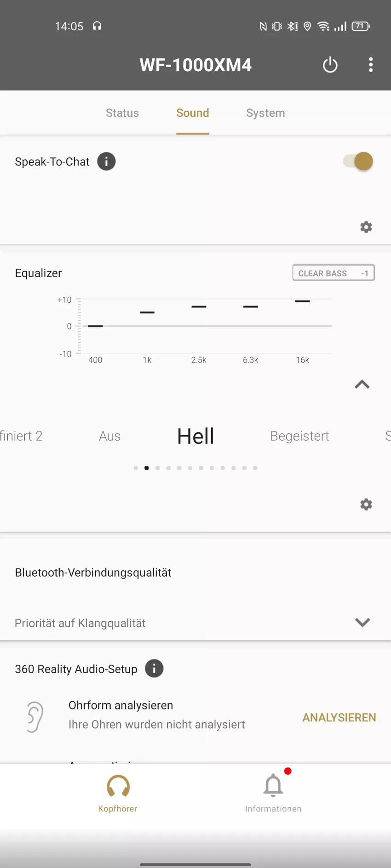Open the Priorität auf Klangqualität selector
391x868 pixels.
click(80, 623)
